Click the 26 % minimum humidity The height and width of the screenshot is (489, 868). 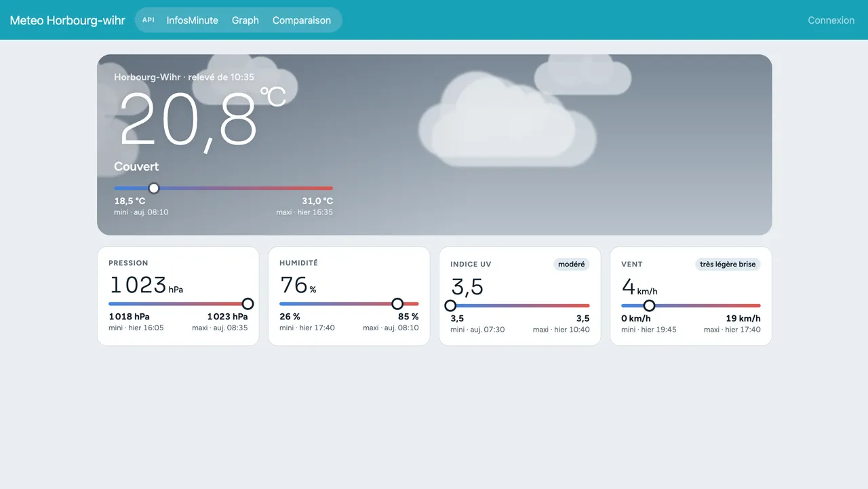(290, 317)
